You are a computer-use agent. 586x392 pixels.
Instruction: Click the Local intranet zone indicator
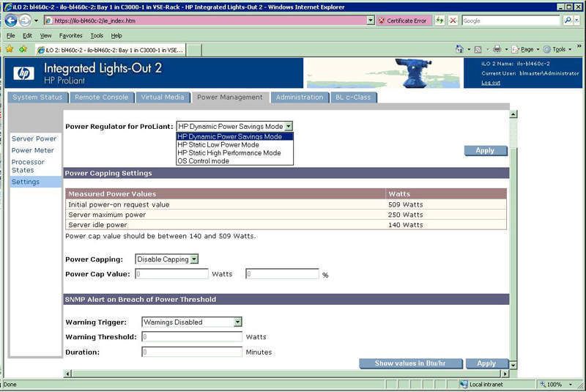482,384
